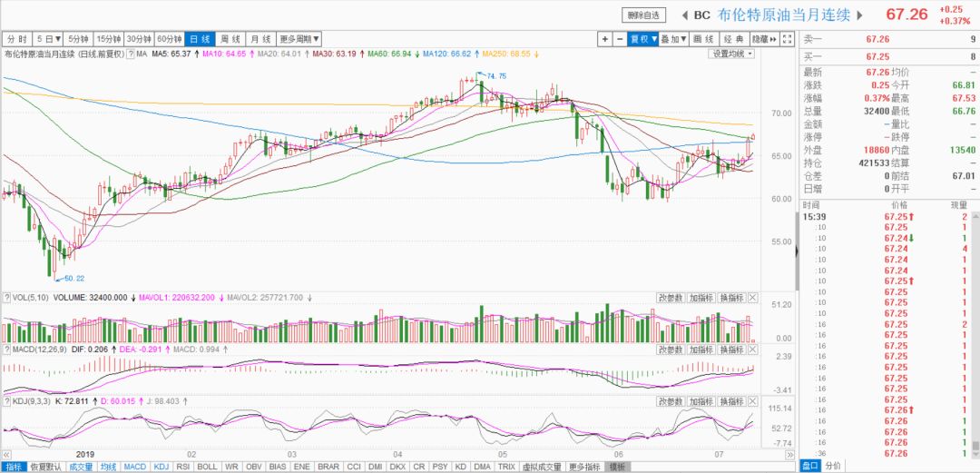Expand the 设置均线 dropdown
Screen dimensions: 980x473
[x=731, y=54]
